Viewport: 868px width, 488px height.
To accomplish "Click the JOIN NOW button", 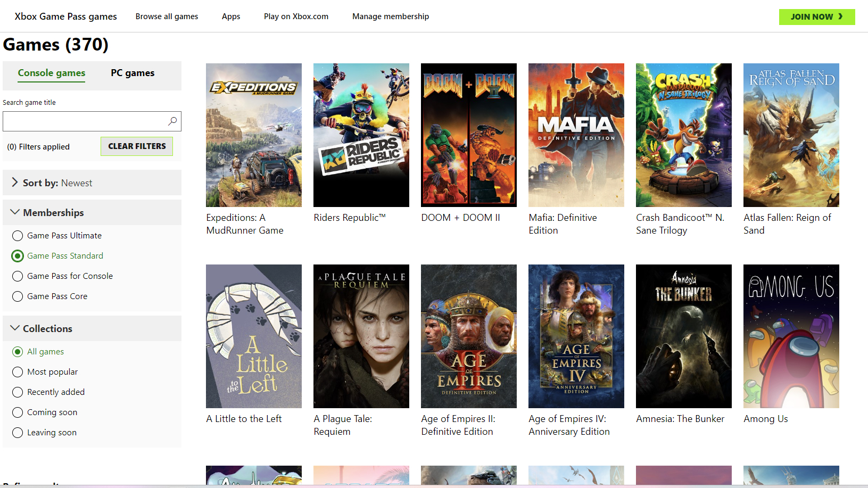I will (x=817, y=16).
